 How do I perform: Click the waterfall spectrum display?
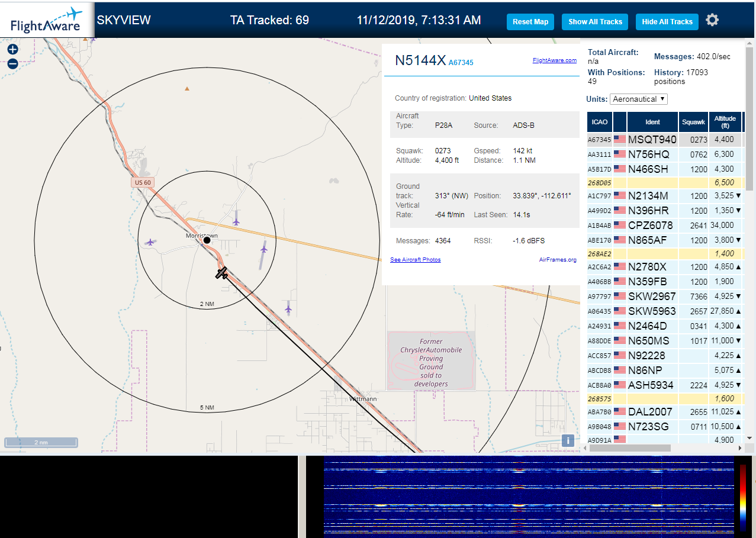tap(528, 497)
